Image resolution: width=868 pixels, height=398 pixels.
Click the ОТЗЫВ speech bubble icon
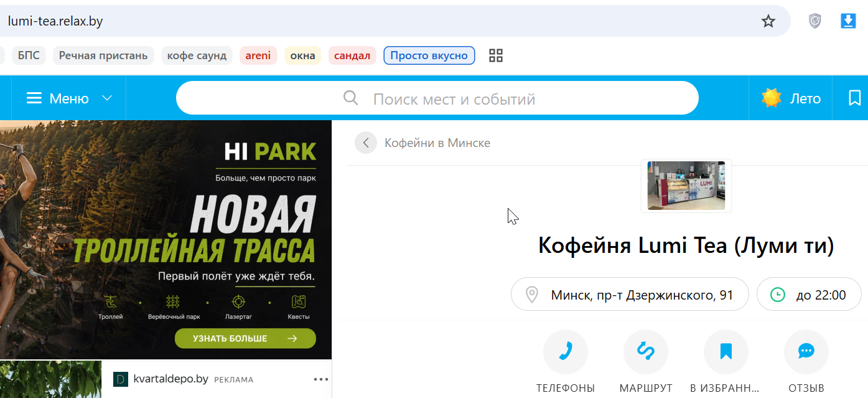click(x=806, y=352)
